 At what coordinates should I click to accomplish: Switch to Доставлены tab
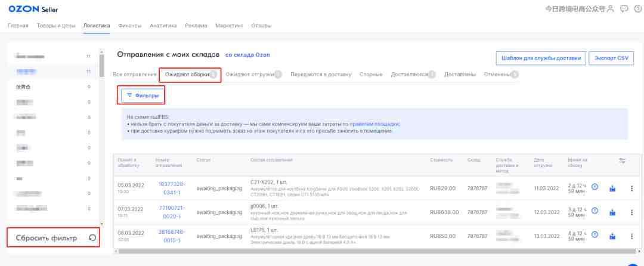(460, 75)
